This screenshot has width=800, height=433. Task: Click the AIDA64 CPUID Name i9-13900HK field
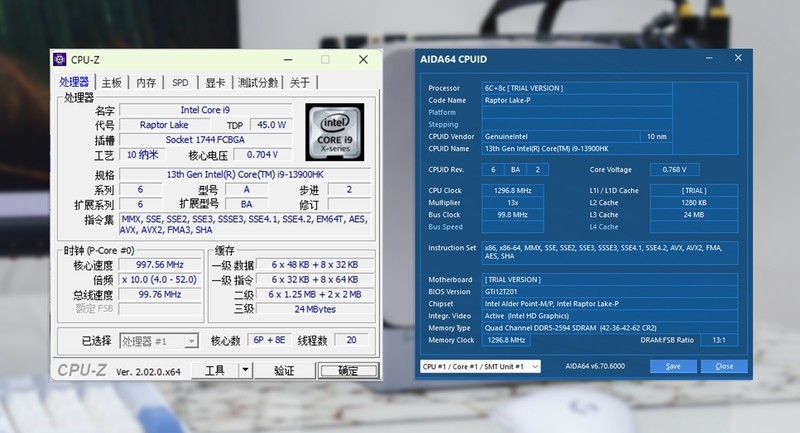[577, 148]
